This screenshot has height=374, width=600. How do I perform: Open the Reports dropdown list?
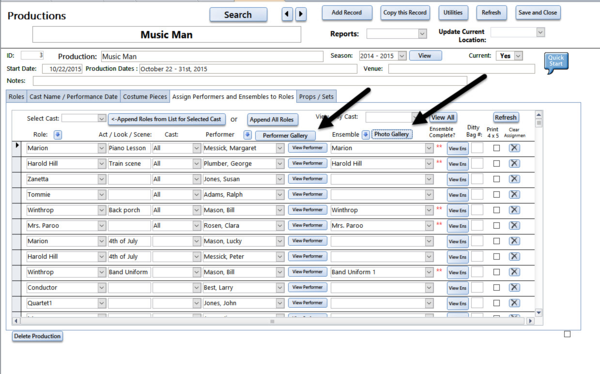click(422, 34)
